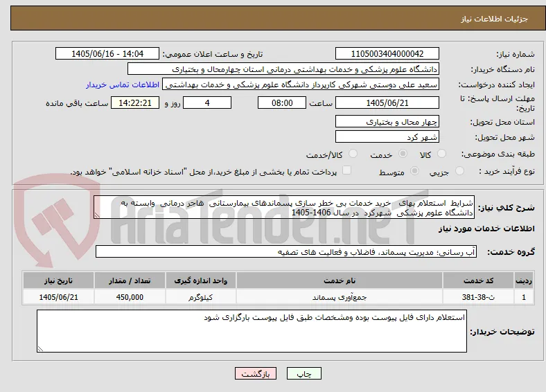Click the resize handle of the buyer notes box
The image size is (546, 392).
click(x=40, y=348)
